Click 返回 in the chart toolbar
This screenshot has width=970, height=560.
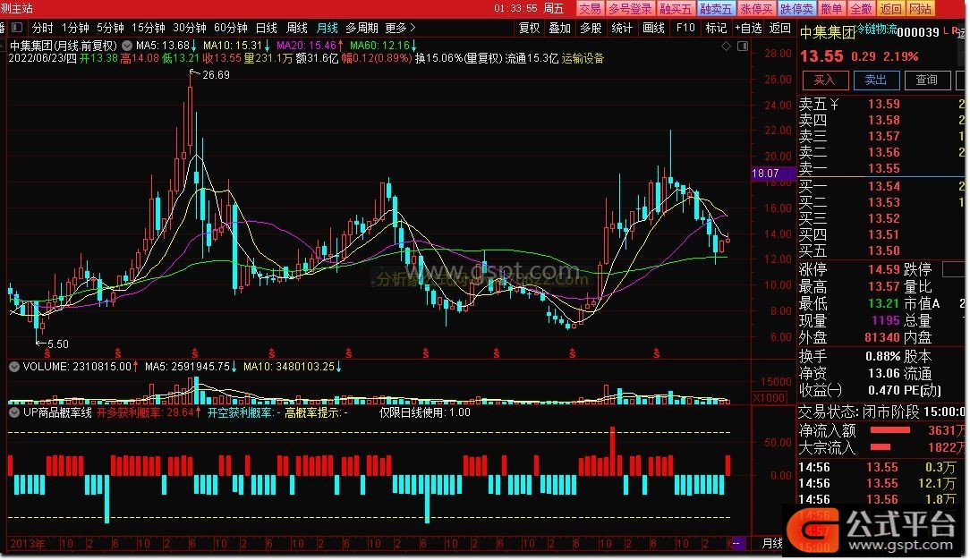(780, 28)
